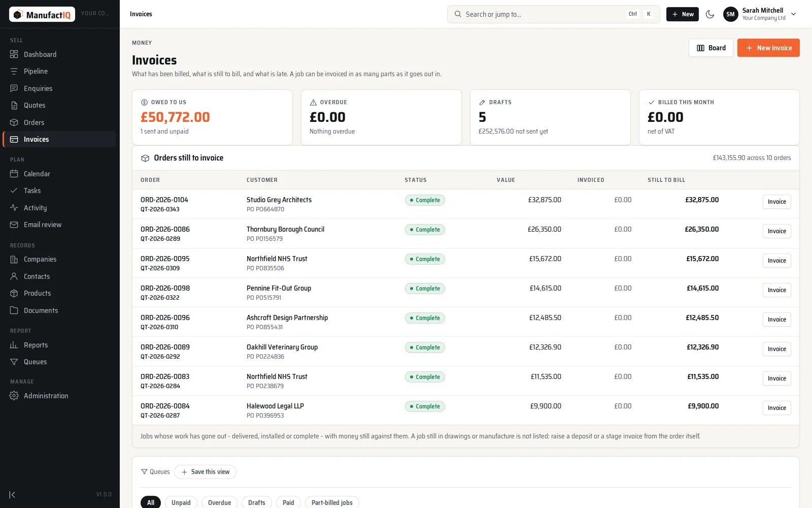Open Products cube icon in sidebar

pos(14,293)
